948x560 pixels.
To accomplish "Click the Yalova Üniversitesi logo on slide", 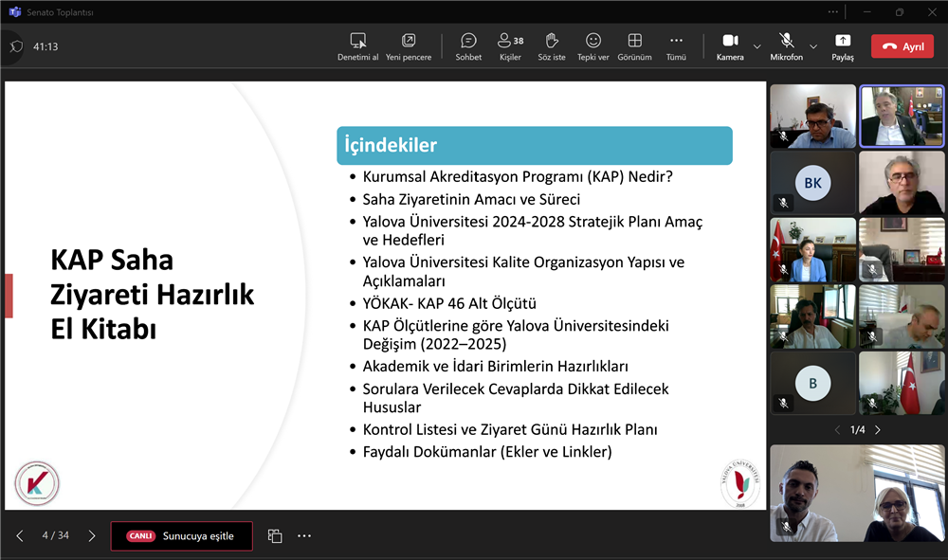I will point(740,484).
